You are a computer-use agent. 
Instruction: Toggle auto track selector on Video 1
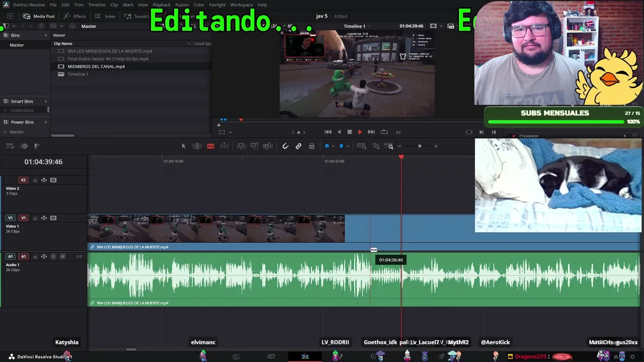[x=44, y=218]
